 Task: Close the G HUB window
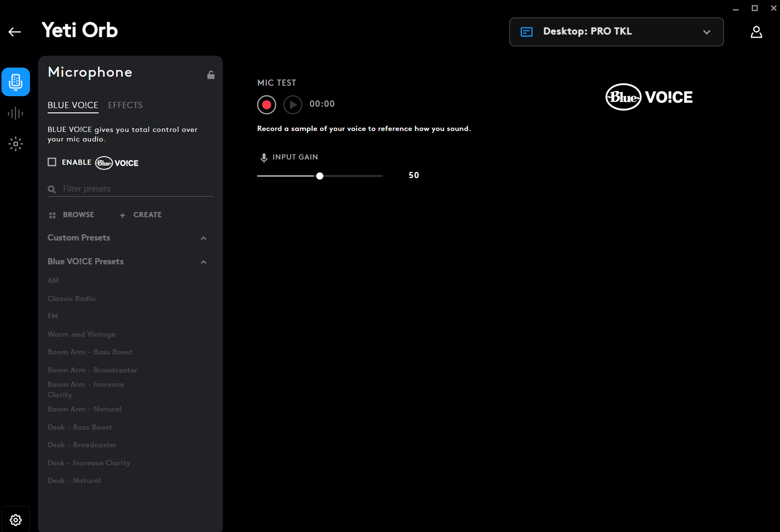[x=774, y=8]
